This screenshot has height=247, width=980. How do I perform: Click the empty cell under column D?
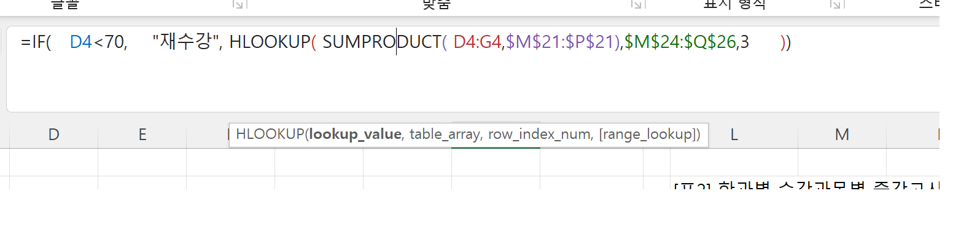[54, 163]
